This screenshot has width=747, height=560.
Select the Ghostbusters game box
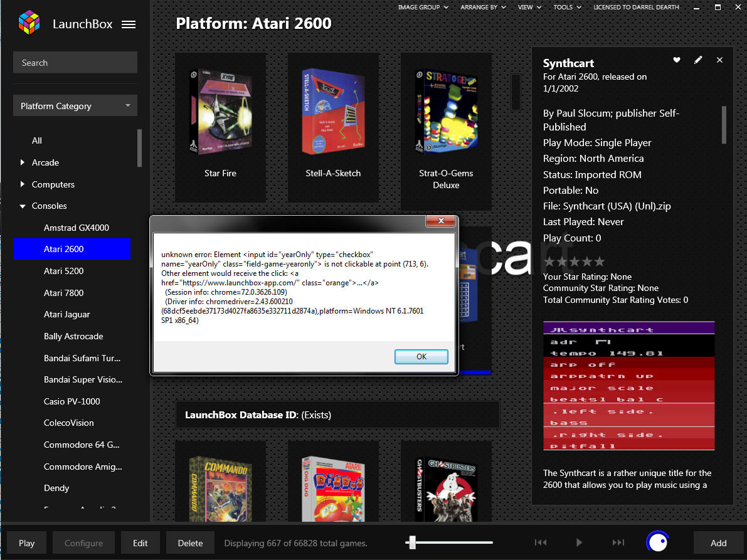(x=446, y=482)
